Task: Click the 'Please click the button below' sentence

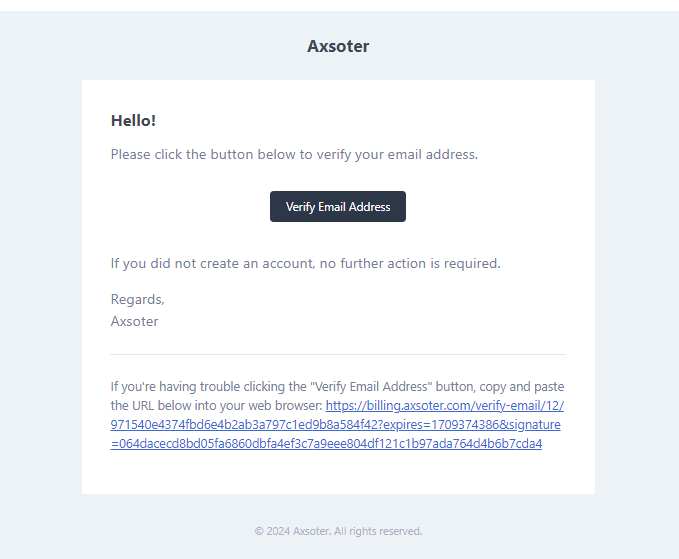Action: pos(294,155)
